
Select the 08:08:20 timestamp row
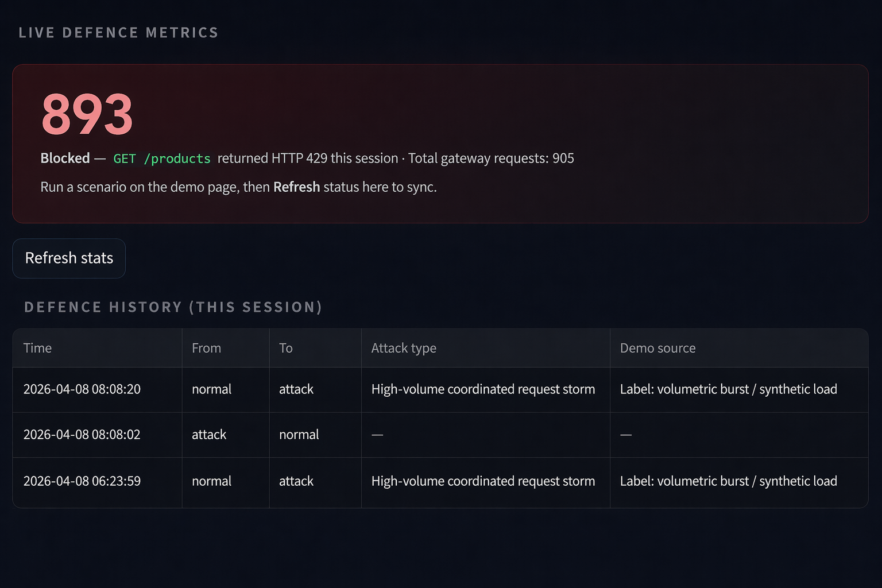pos(82,389)
